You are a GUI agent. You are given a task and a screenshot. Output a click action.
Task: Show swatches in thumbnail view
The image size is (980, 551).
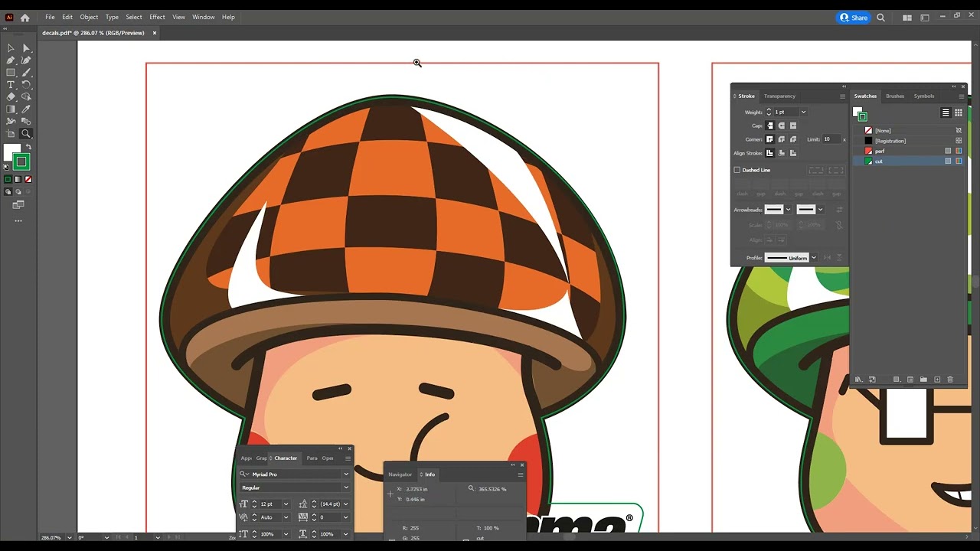click(959, 112)
